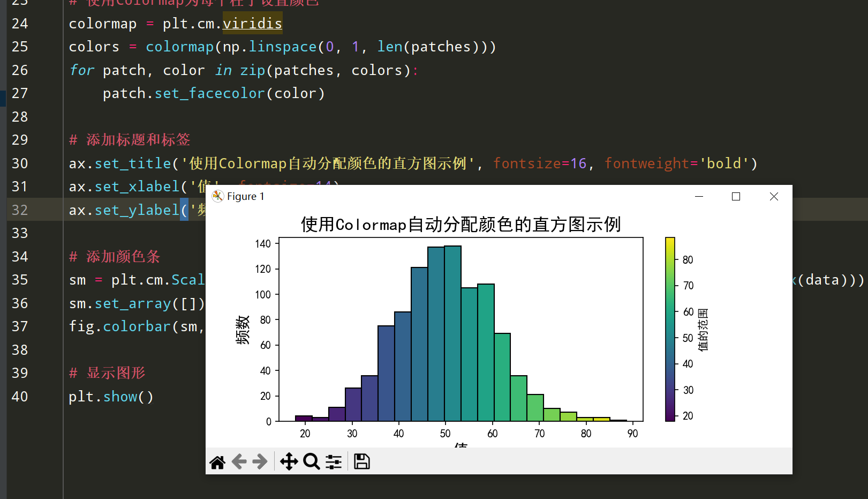Viewport: 868px width, 499px height.
Task: Click the purple histogram bar near 20
Action: point(304,418)
